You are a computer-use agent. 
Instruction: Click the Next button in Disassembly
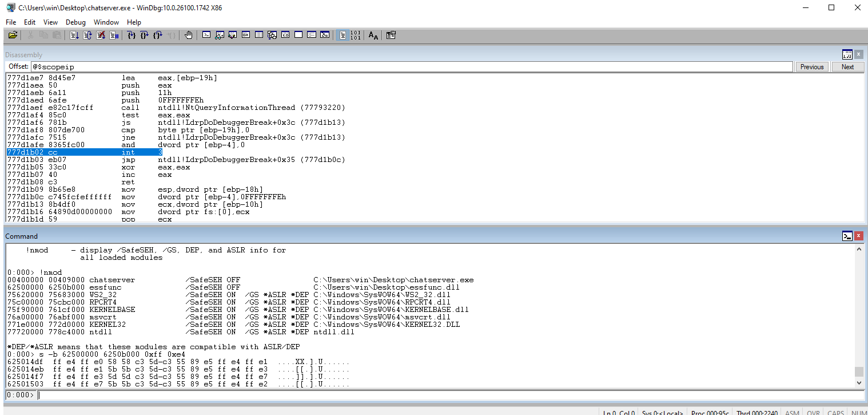tap(847, 67)
